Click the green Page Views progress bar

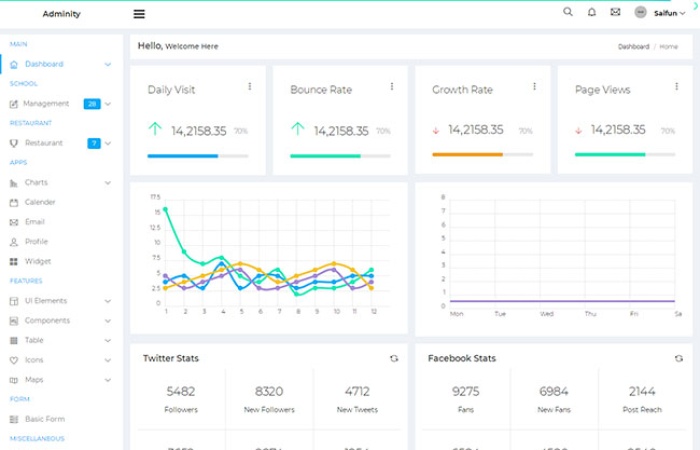click(x=610, y=155)
